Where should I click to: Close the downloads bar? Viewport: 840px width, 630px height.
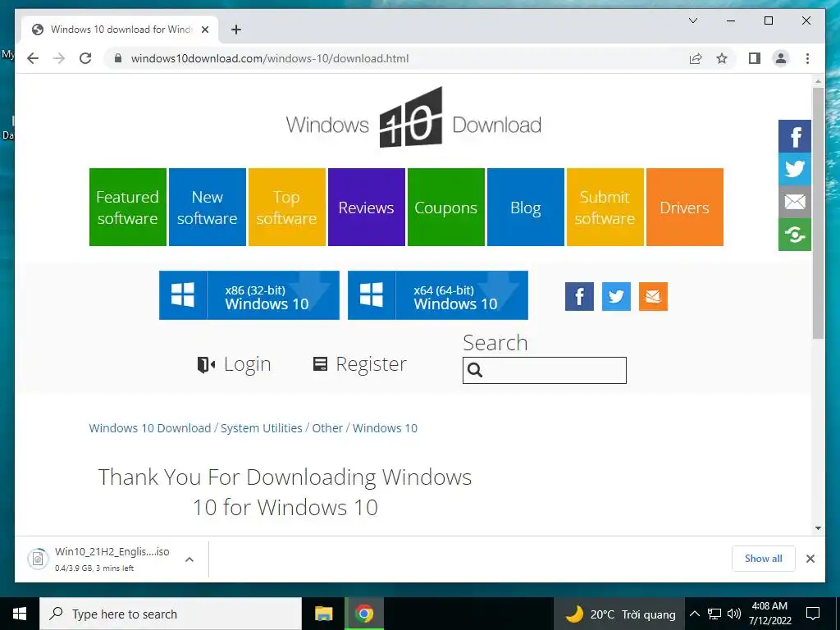[810, 559]
